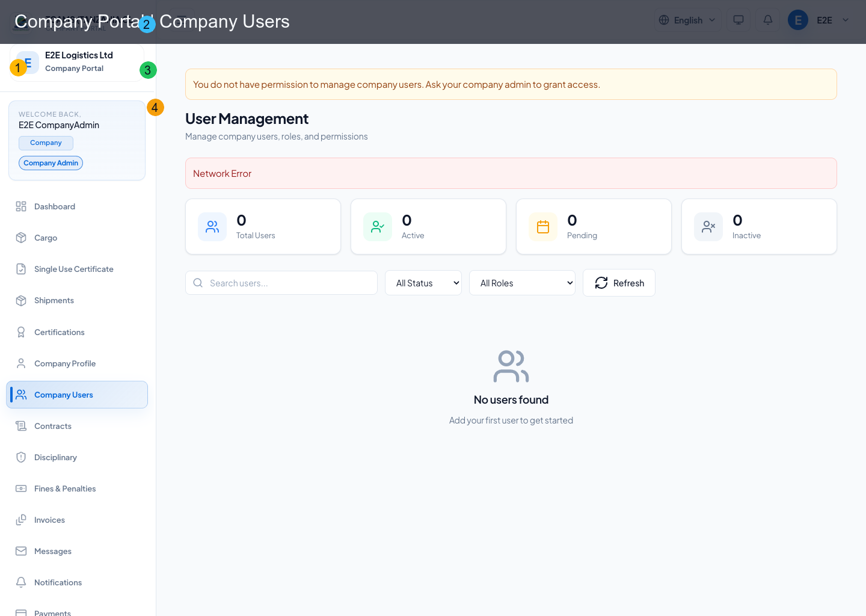The image size is (866, 616).
Task: Select the Company Users people icon
Action: (21, 395)
